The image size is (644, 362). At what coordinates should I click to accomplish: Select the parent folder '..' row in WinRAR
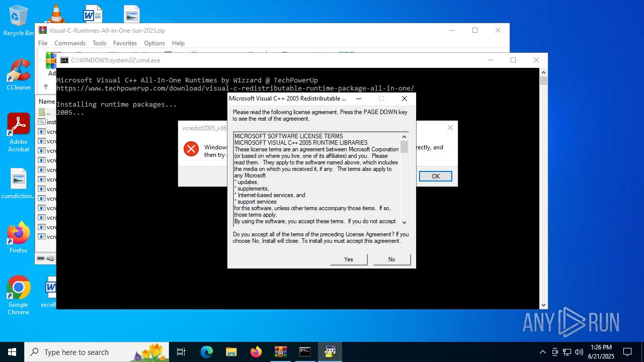[46, 113]
